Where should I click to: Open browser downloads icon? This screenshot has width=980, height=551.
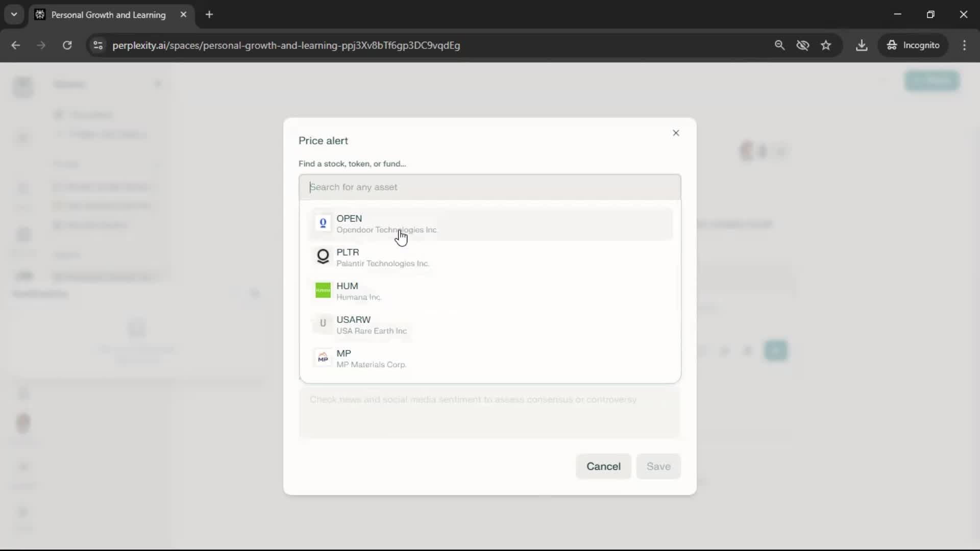click(x=862, y=45)
